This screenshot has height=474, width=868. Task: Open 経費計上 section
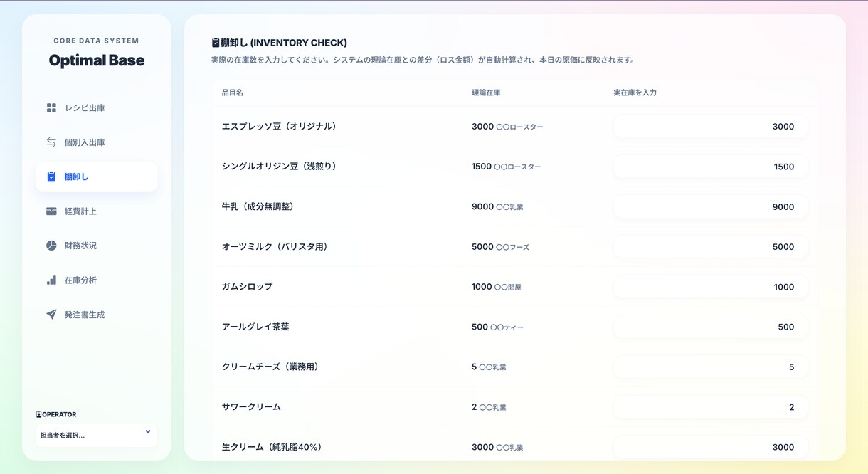point(96,211)
